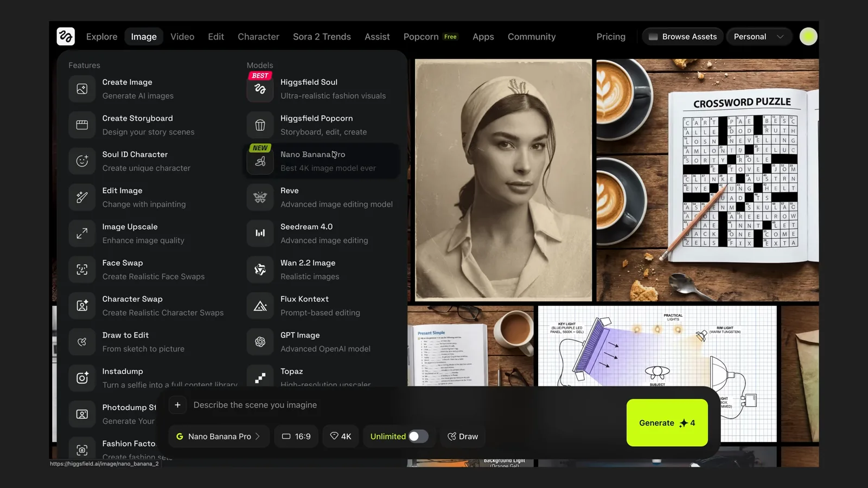Screen dimensions: 868x488
Task: Open the Video menu
Action: 182,36
